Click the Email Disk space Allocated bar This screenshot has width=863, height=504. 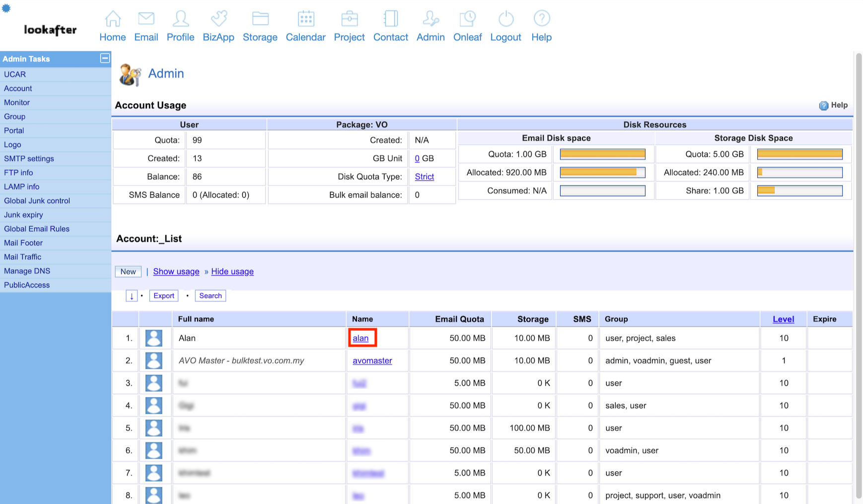[602, 172]
